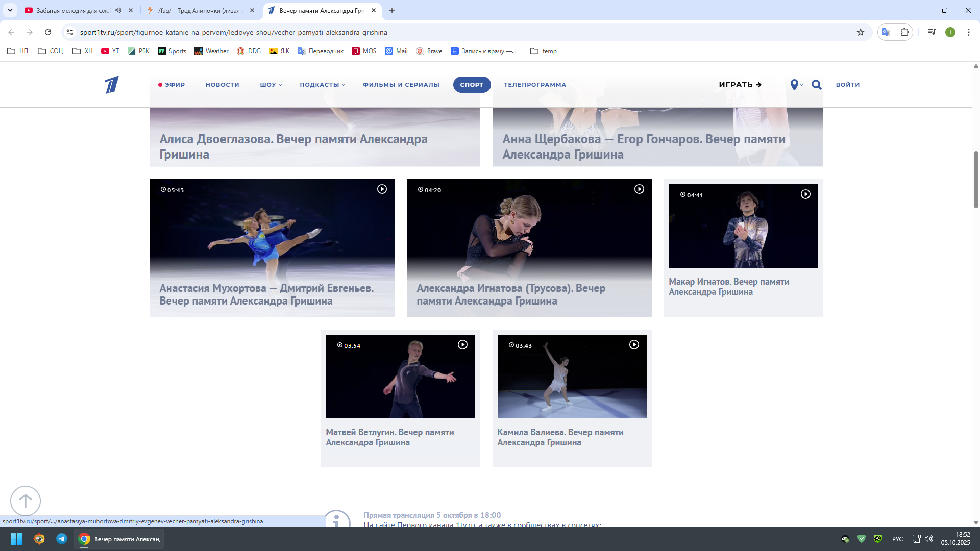
Task: Open the location pin selector
Action: 795,85
